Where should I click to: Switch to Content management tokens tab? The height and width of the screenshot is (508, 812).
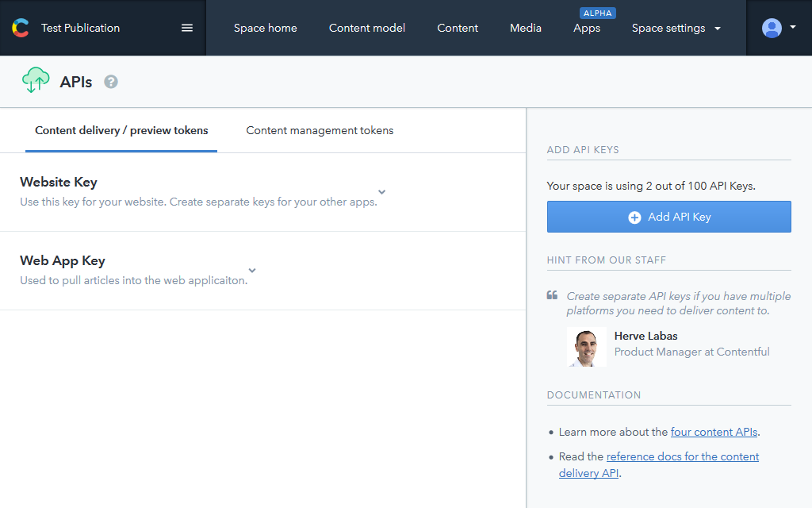tap(320, 130)
